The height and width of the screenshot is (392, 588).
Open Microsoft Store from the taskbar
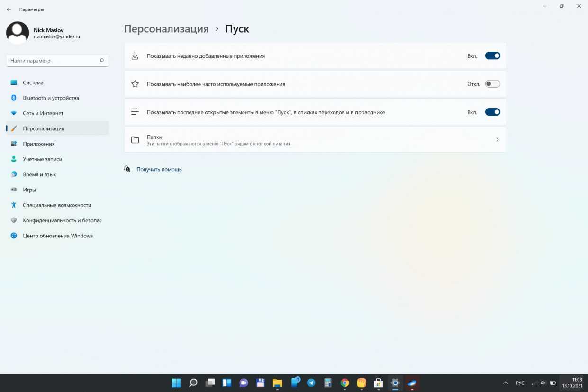click(378, 383)
